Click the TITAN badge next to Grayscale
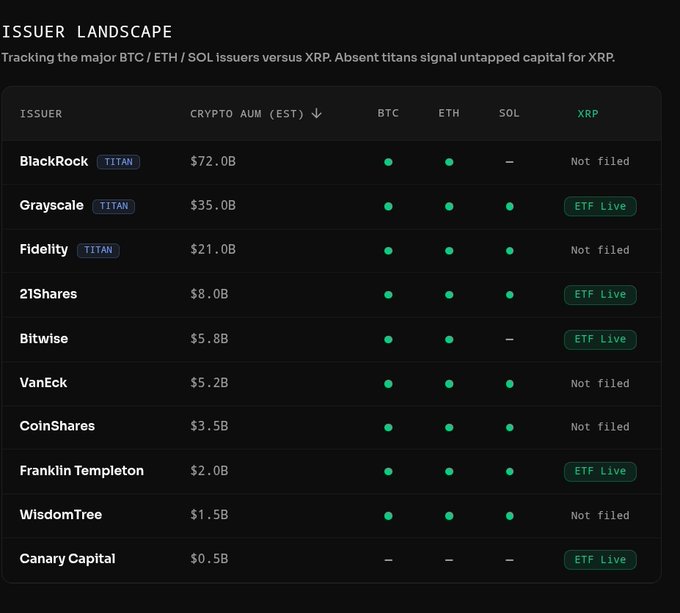 [114, 206]
